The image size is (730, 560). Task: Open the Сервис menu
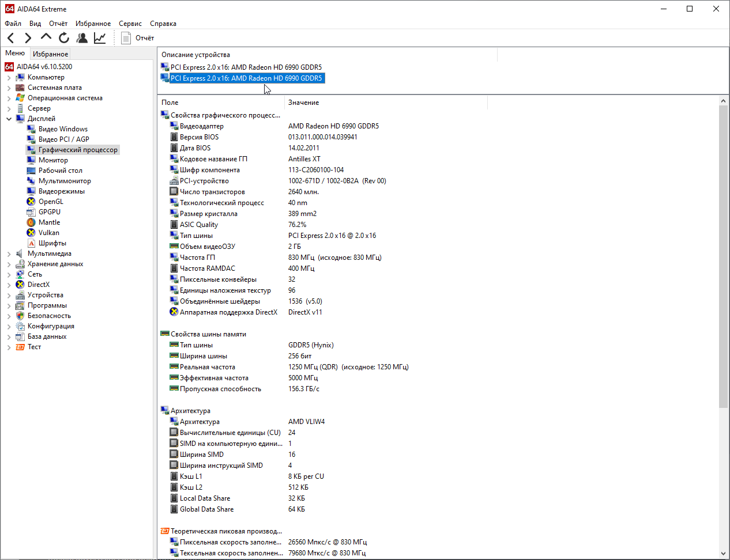(x=130, y=24)
